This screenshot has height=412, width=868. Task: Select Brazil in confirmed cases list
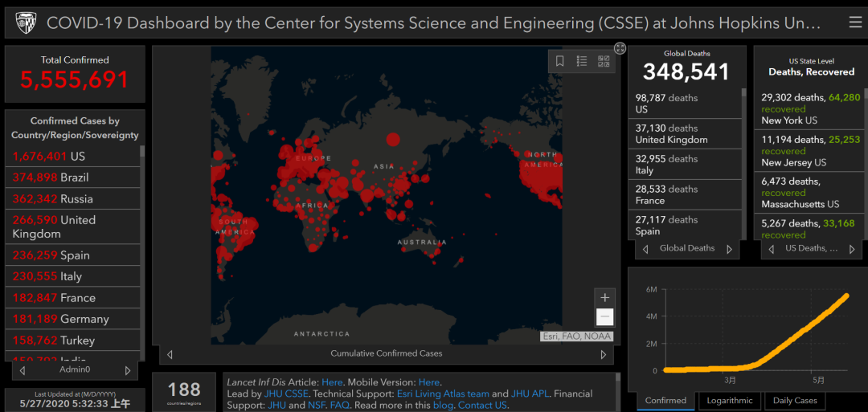click(x=51, y=177)
